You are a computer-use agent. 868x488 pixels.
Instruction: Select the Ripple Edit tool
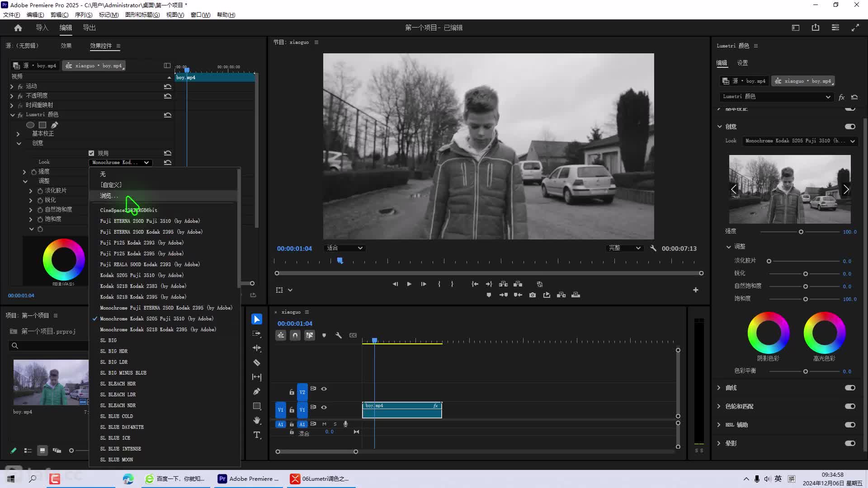coord(257,348)
